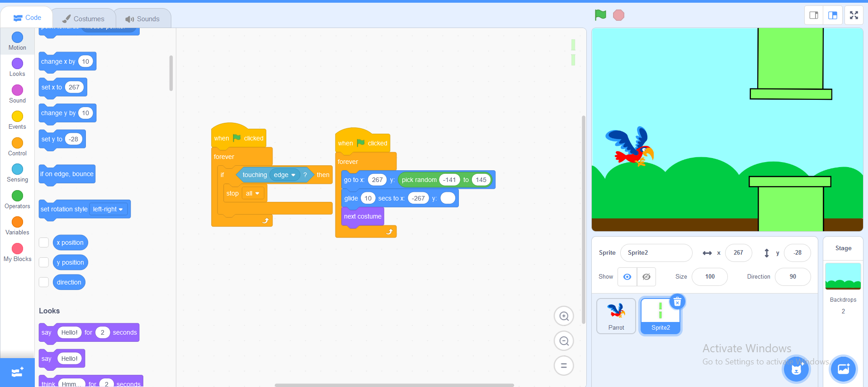Screen dimensions: 868x387
Task: Tick the y position checkbox
Action: pyautogui.click(x=44, y=262)
